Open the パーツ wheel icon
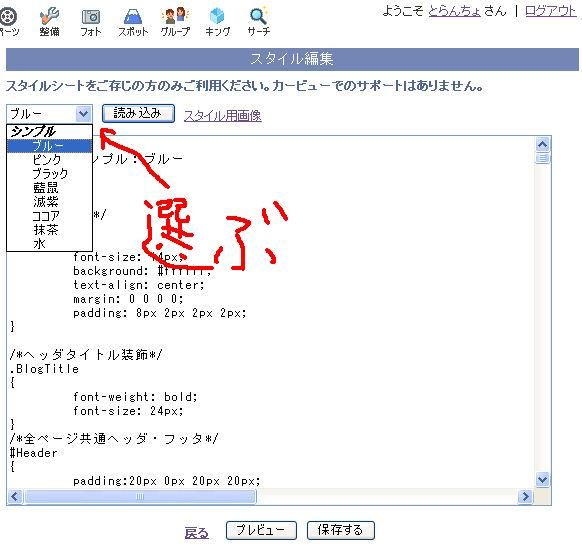Screen dimensions: 582x548 pos(8,17)
